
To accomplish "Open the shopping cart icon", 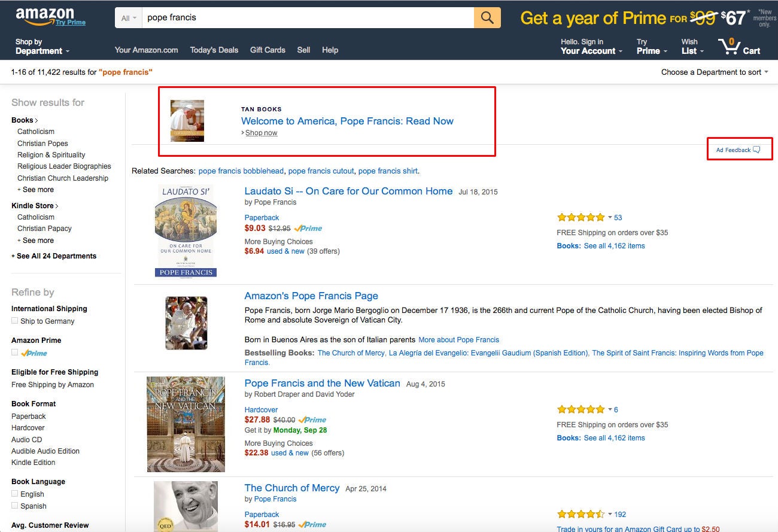I will [x=729, y=47].
